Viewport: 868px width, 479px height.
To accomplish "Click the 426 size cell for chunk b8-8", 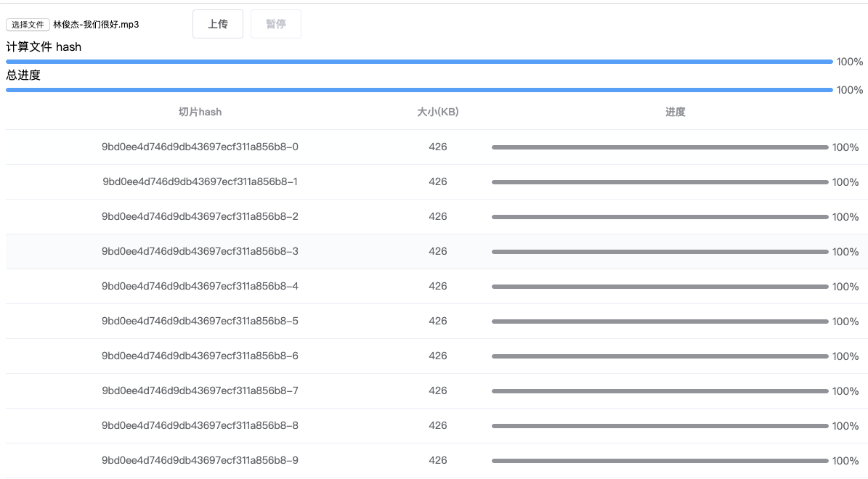I will [437, 425].
